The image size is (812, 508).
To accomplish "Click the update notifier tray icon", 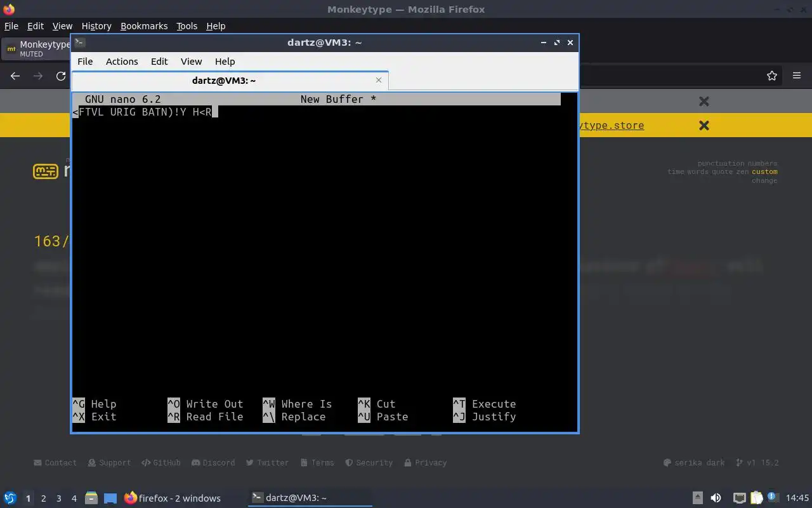I will (x=772, y=497).
